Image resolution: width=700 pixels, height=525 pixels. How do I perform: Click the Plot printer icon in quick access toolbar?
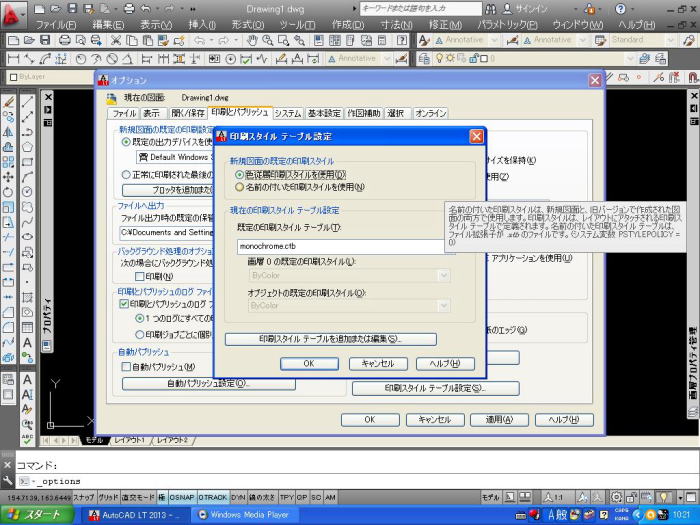point(129,8)
